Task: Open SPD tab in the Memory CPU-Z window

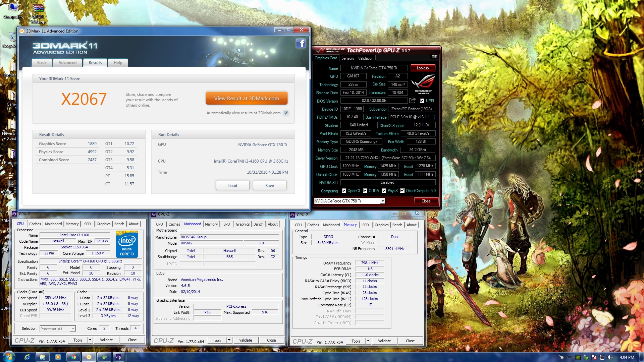Action: 366,225
